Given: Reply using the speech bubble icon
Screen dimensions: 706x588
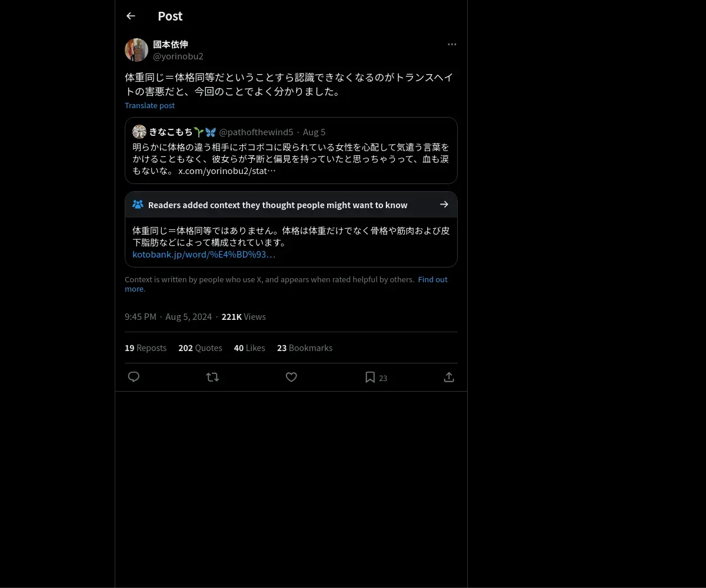Looking at the screenshot, I should tap(134, 377).
